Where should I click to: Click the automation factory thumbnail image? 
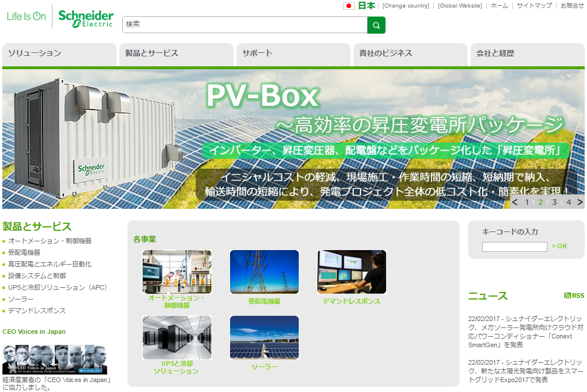177,272
